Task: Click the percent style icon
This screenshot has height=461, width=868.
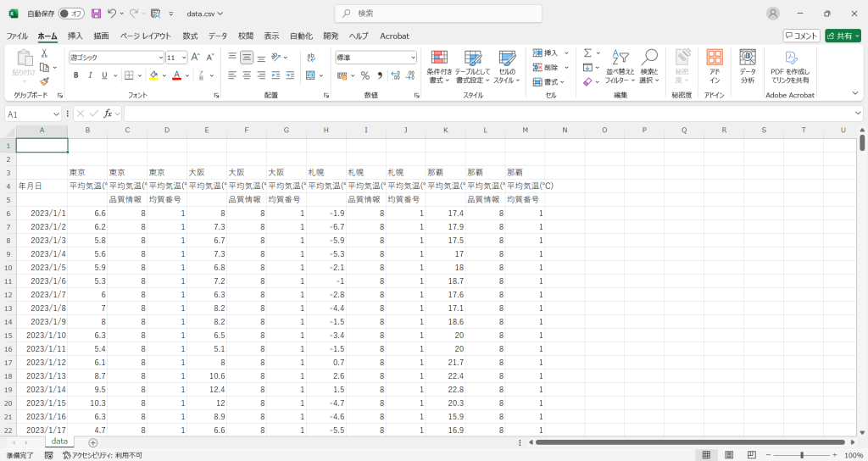Action: [364, 75]
